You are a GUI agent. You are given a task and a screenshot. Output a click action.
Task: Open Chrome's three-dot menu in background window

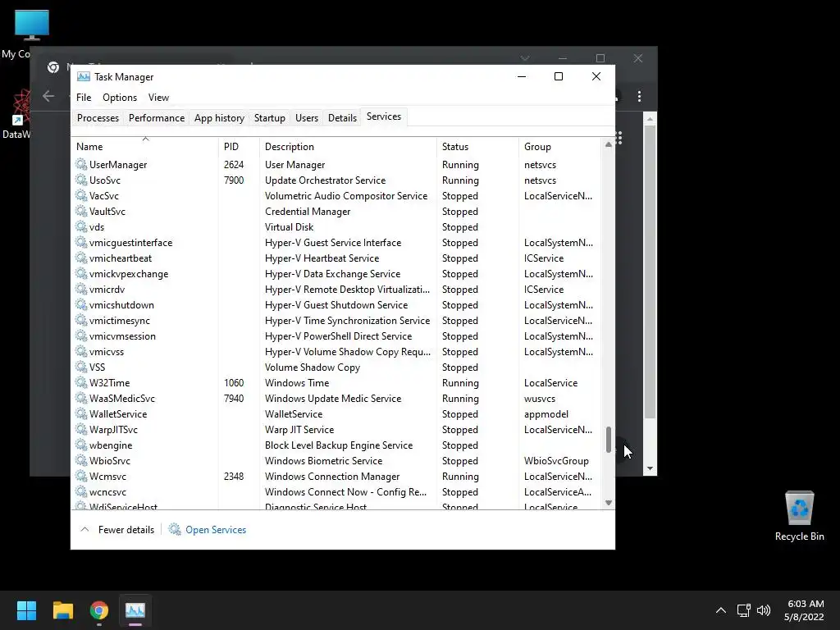coord(639,96)
